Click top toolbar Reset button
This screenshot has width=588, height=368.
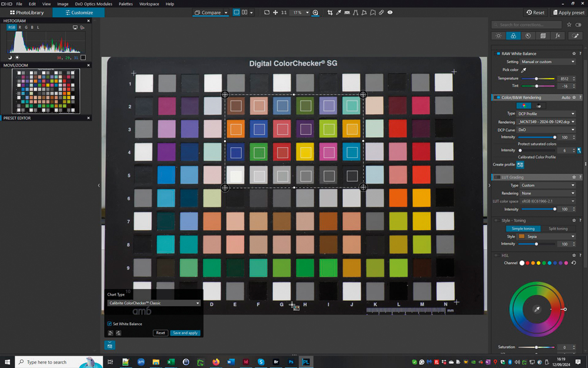[x=535, y=12]
